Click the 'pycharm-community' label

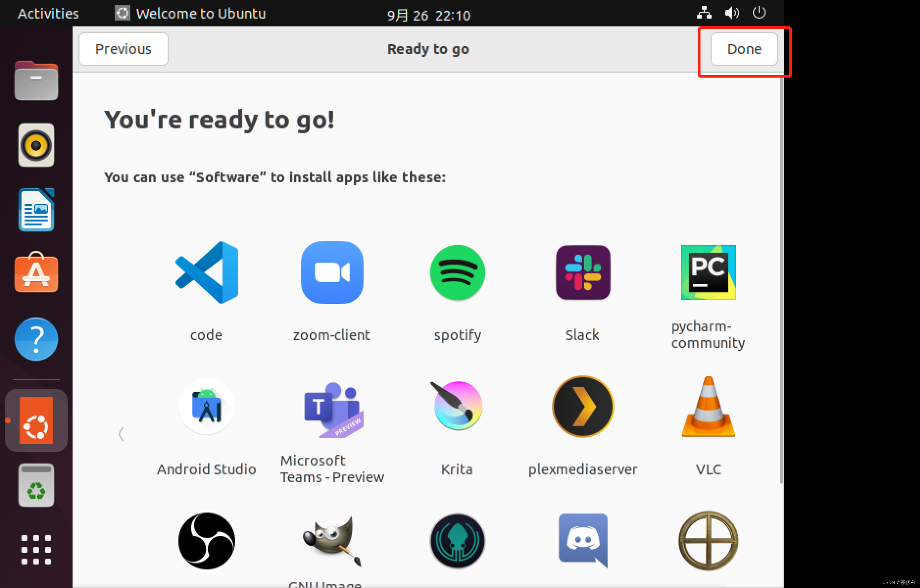[708, 335]
